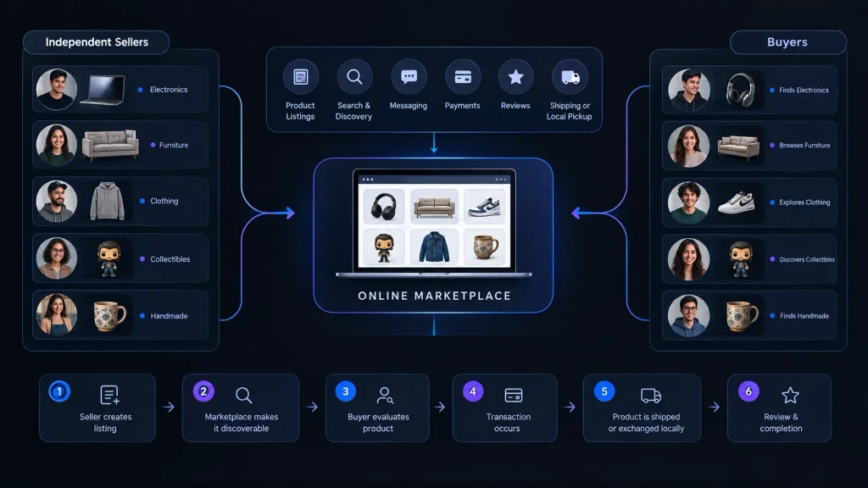Click the "Seller creates listing" text
This screenshot has width=868, height=488.
105,423
